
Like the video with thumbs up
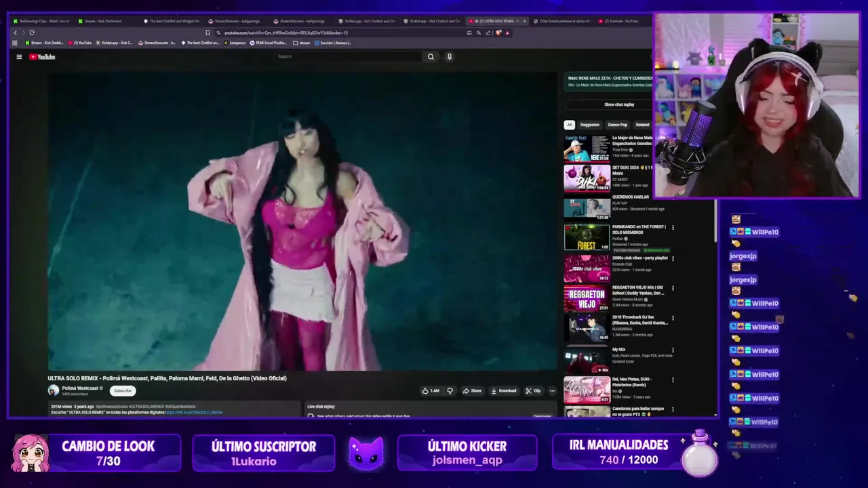coord(431,391)
